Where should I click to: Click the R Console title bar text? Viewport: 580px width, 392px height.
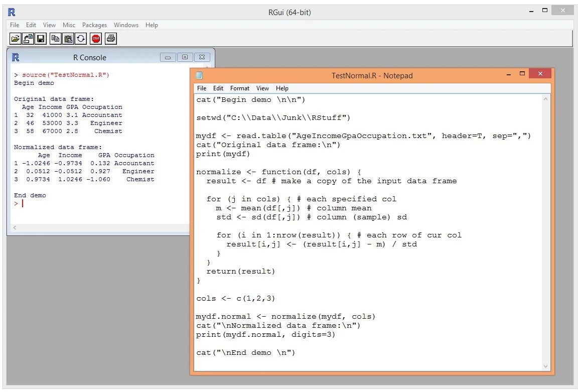(89, 57)
